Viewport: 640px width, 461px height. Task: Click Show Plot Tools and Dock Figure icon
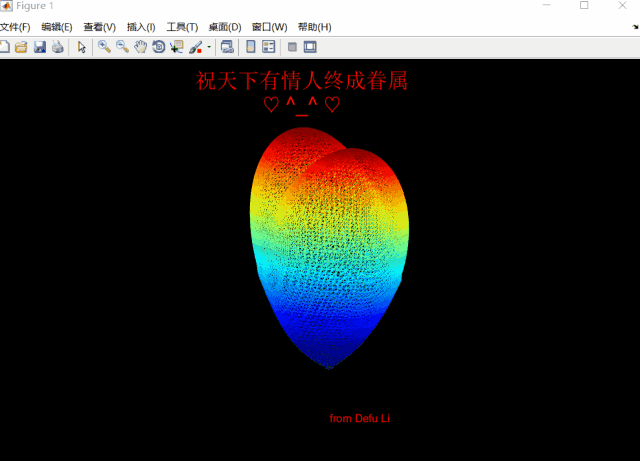(x=310, y=47)
